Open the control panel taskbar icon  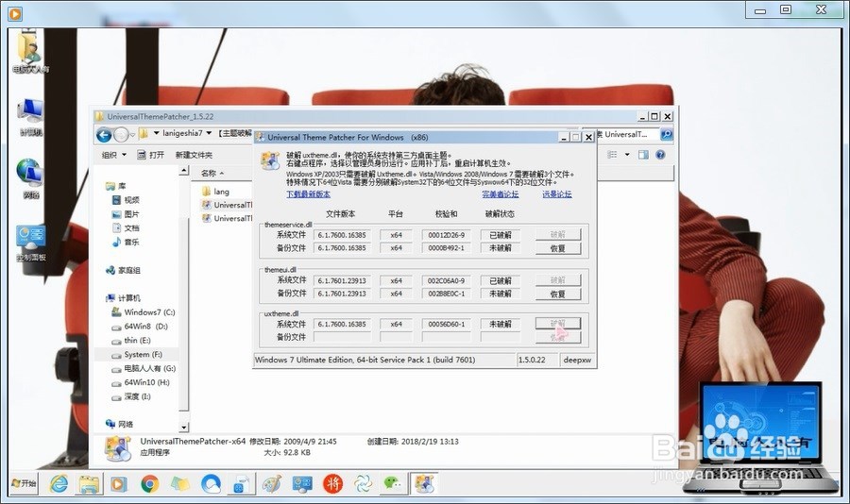point(302,483)
